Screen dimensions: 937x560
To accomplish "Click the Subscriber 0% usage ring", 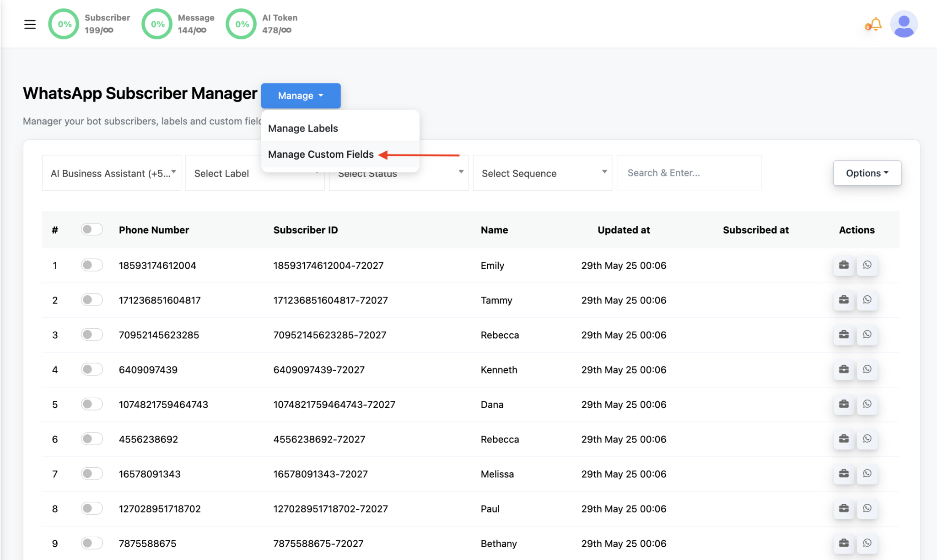I will [x=64, y=24].
